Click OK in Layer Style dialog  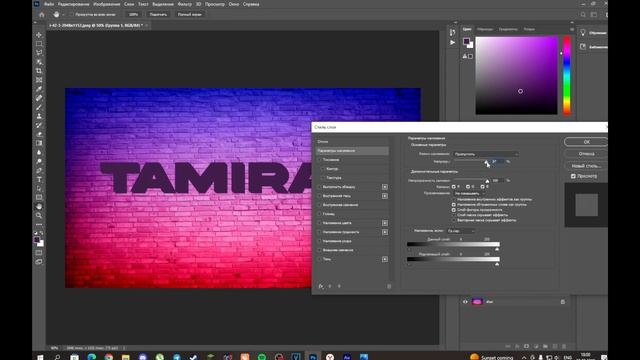(x=586, y=142)
